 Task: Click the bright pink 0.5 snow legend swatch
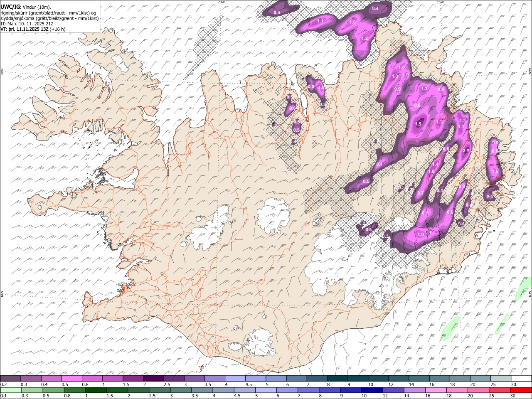71,379
